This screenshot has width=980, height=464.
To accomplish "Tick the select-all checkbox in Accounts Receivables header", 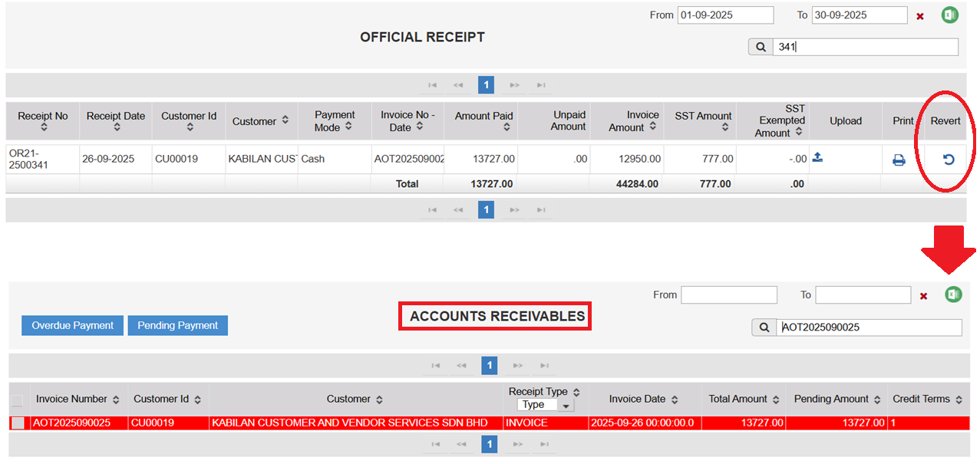I will (x=17, y=400).
